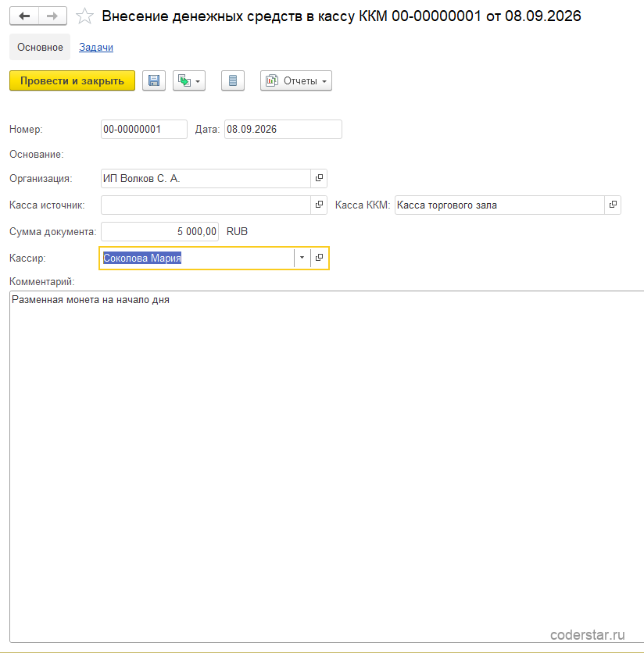Open the Отчеты dropdown menu
This screenshot has width=644, height=653.
296,80
